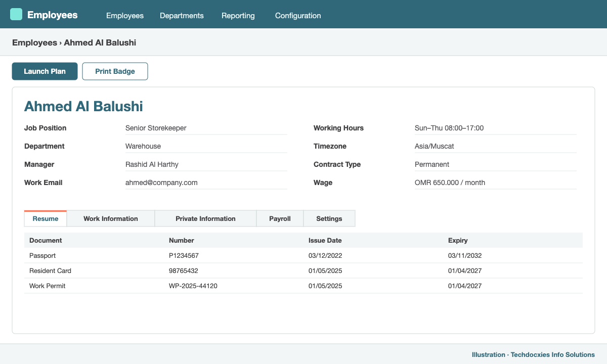Open the Configuration menu
607x364 pixels.
click(x=298, y=16)
